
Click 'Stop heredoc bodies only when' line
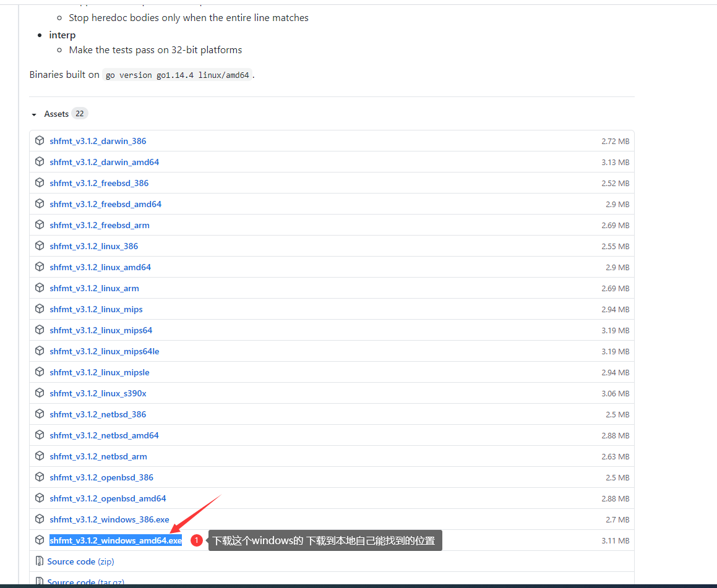pos(189,18)
